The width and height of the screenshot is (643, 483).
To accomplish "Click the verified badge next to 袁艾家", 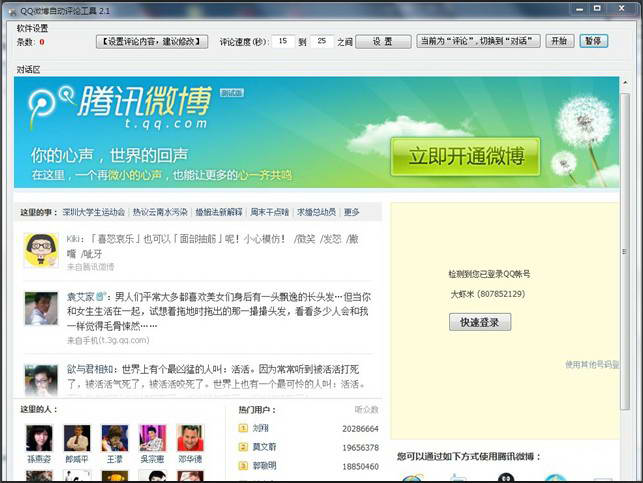I will [100, 296].
